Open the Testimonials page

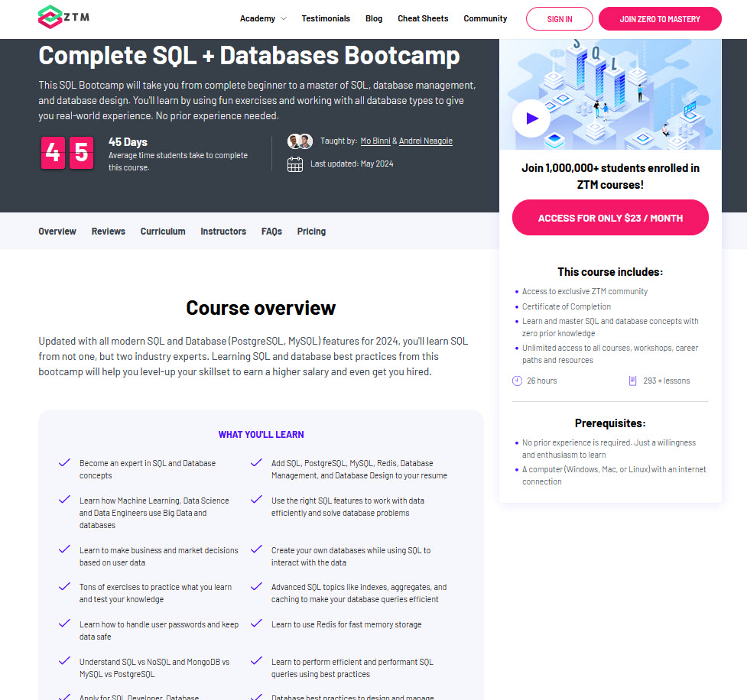tap(326, 18)
